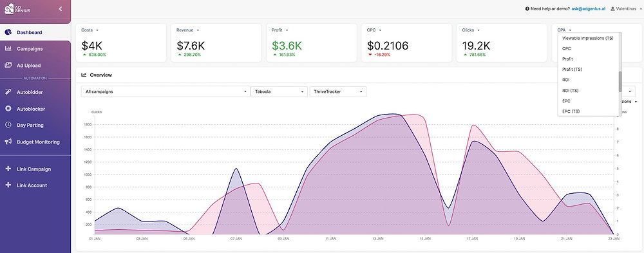Click the green $3.6K profit value
644x253 pixels.
(287, 46)
